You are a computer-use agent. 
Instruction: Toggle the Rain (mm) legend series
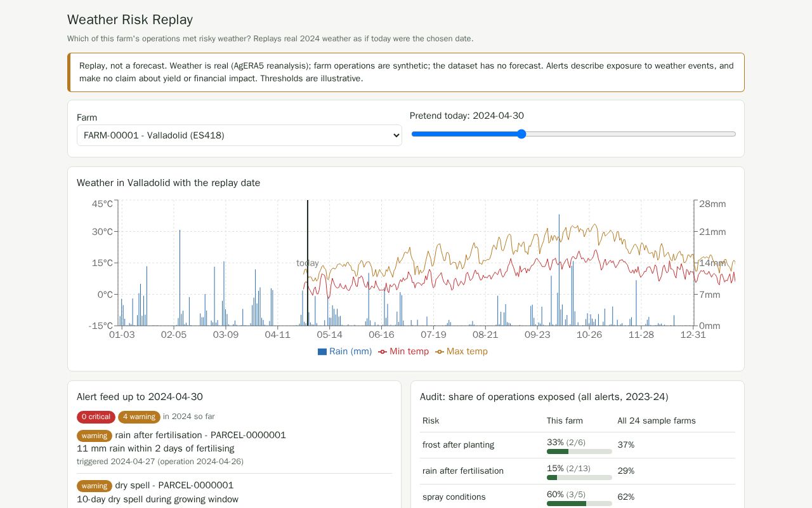(344, 352)
